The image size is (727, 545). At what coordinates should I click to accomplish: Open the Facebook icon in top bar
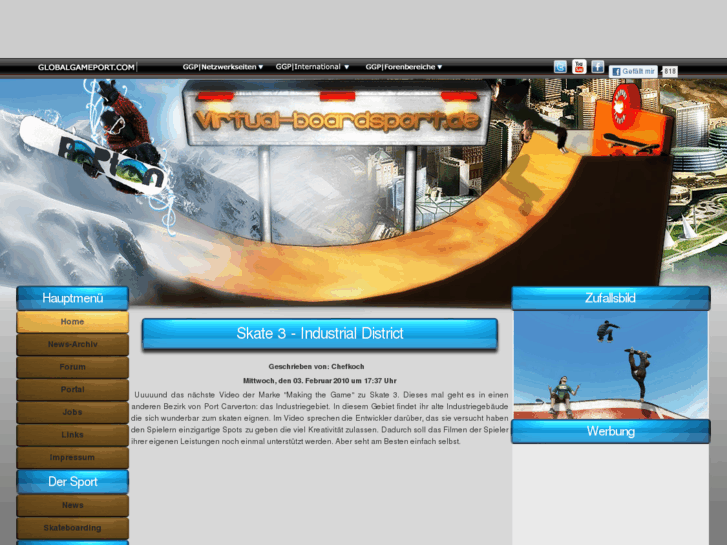click(598, 67)
